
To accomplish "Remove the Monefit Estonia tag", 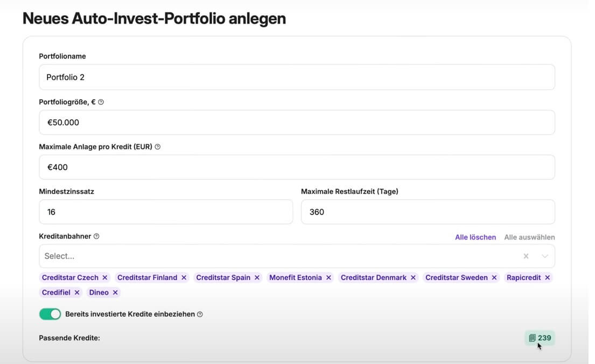I will [328, 278].
